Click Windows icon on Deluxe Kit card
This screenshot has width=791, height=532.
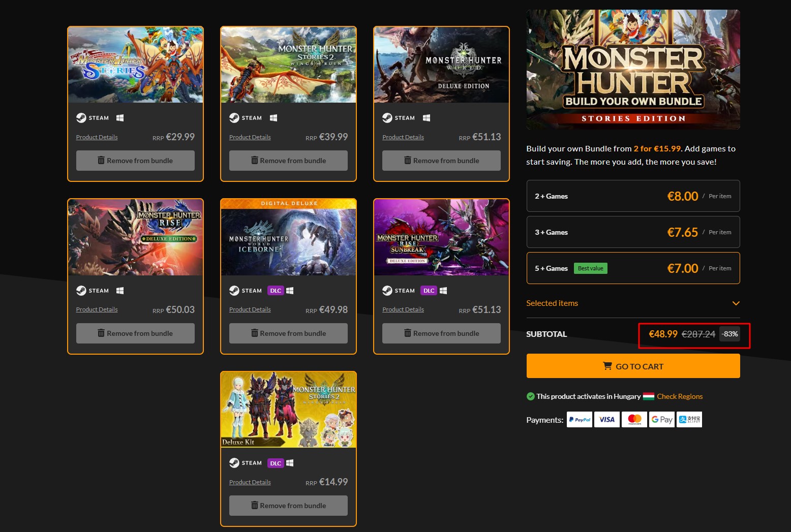290,463
